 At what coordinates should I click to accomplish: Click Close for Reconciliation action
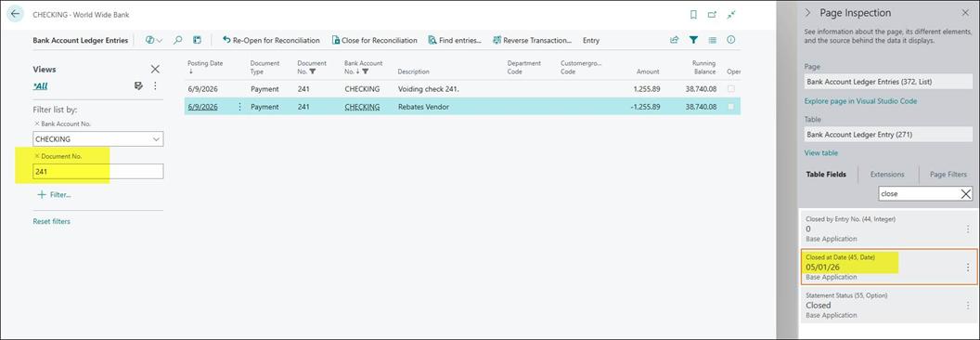tap(374, 40)
